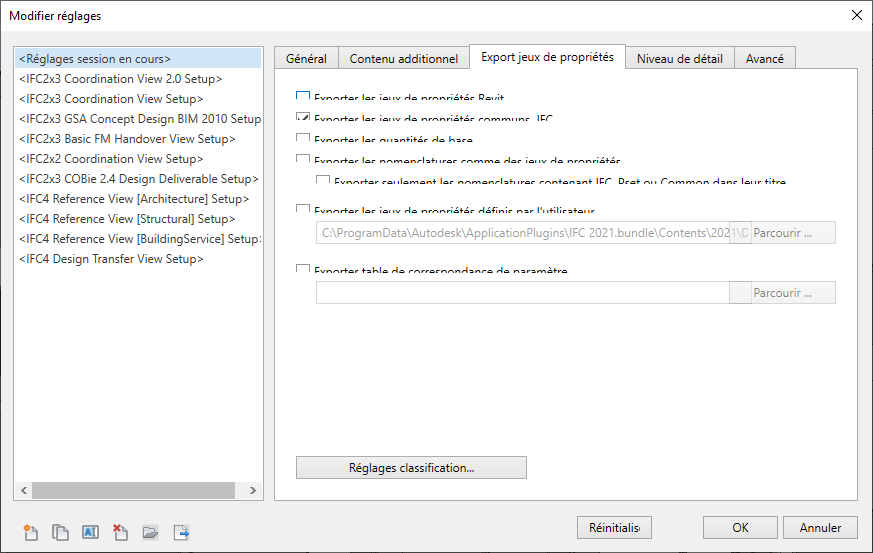Click the setup list horizontal scrollbar thumb

[x=134, y=490]
